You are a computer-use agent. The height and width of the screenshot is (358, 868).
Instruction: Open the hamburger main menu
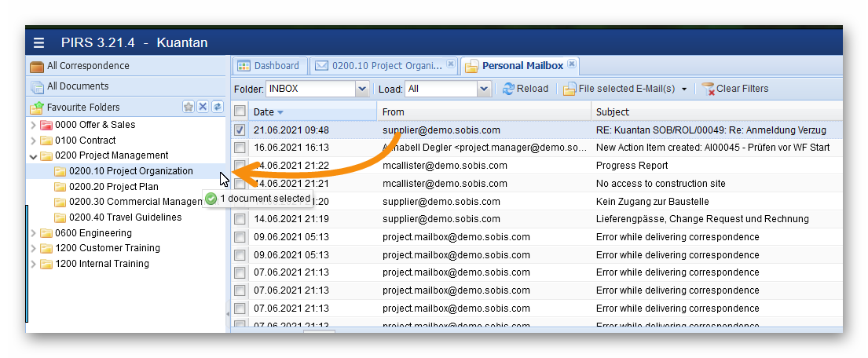39,42
